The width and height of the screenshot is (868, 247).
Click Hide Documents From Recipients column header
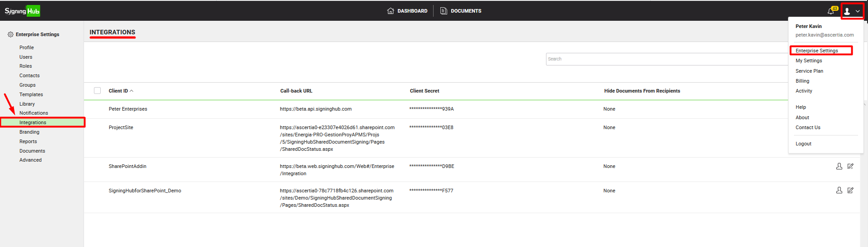pos(642,91)
